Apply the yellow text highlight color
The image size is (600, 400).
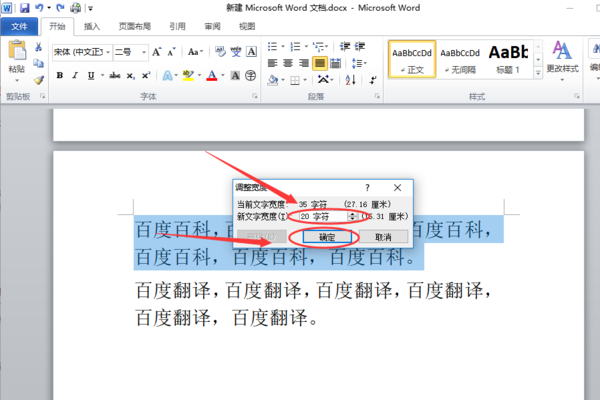pos(188,75)
